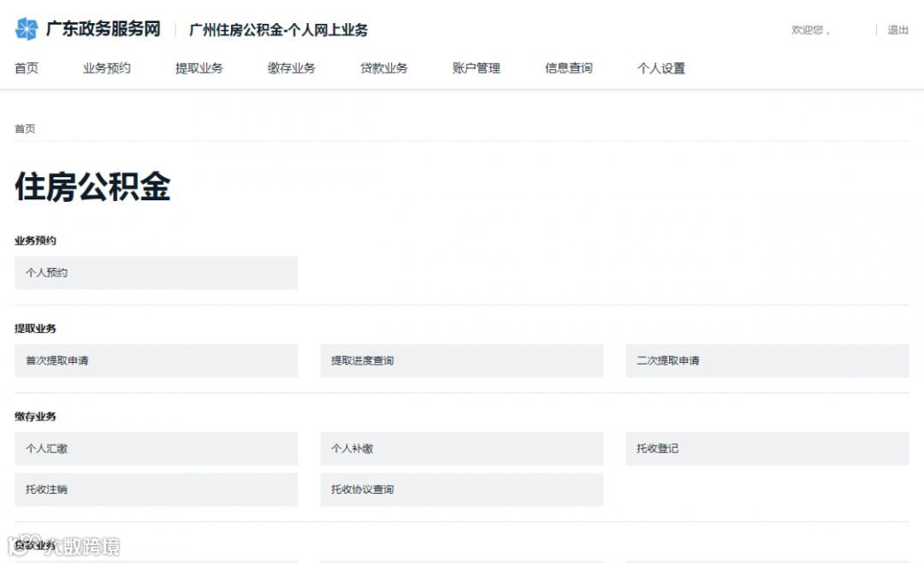
Task: Click the 欢迎您 greeting text
Action: pyautogui.click(x=810, y=30)
